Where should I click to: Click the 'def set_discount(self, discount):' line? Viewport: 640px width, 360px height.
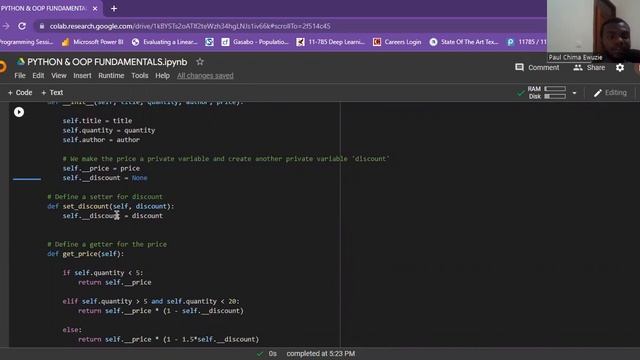click(111, 206)
